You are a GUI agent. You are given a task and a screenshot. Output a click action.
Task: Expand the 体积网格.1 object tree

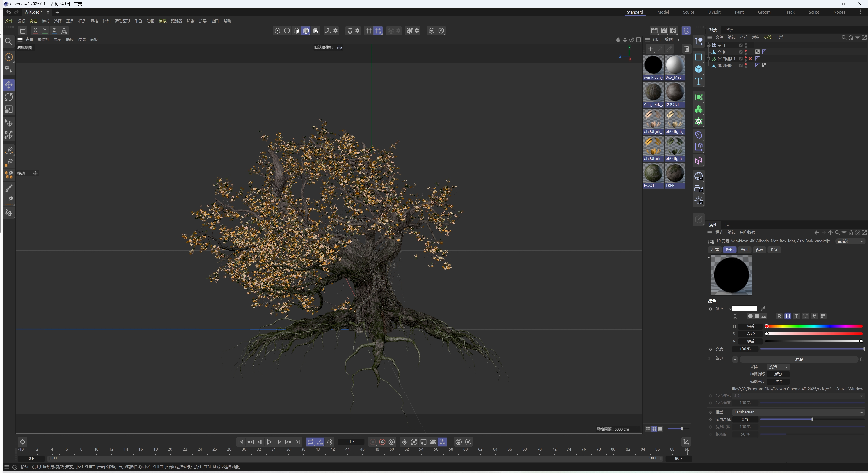pos(708,59)
